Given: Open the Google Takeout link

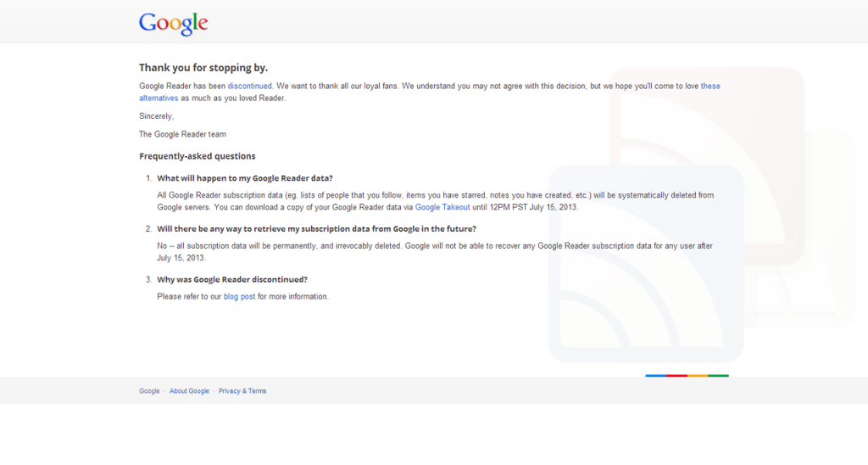Looking at the screenshot, I should pos(442,207).
